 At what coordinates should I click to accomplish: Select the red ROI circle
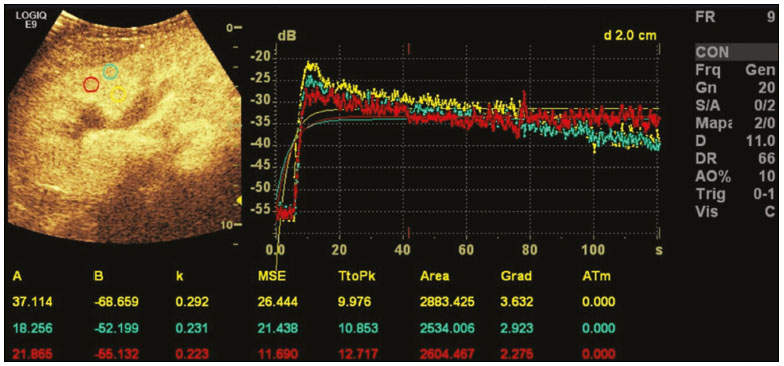[90, 84]
